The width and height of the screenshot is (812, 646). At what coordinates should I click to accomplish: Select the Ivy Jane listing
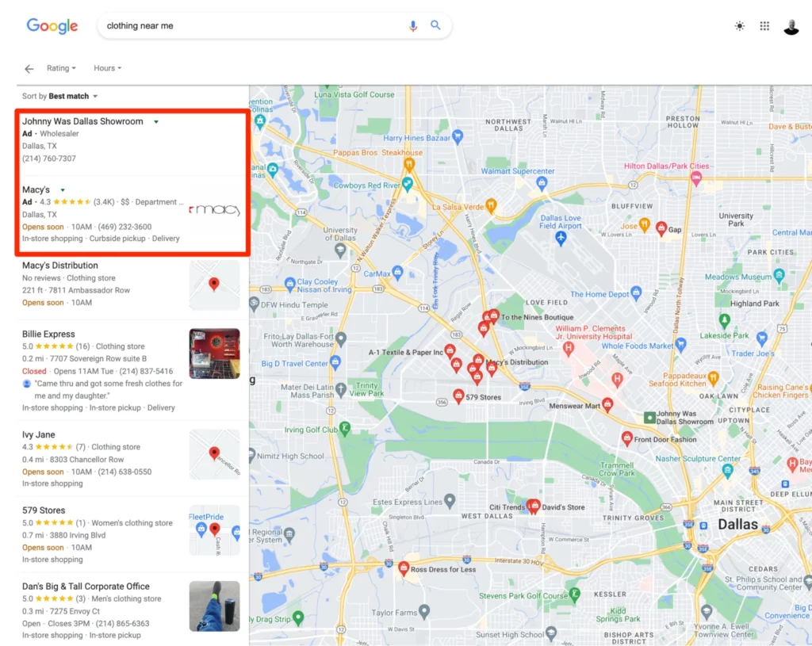(x=38, y=435)
